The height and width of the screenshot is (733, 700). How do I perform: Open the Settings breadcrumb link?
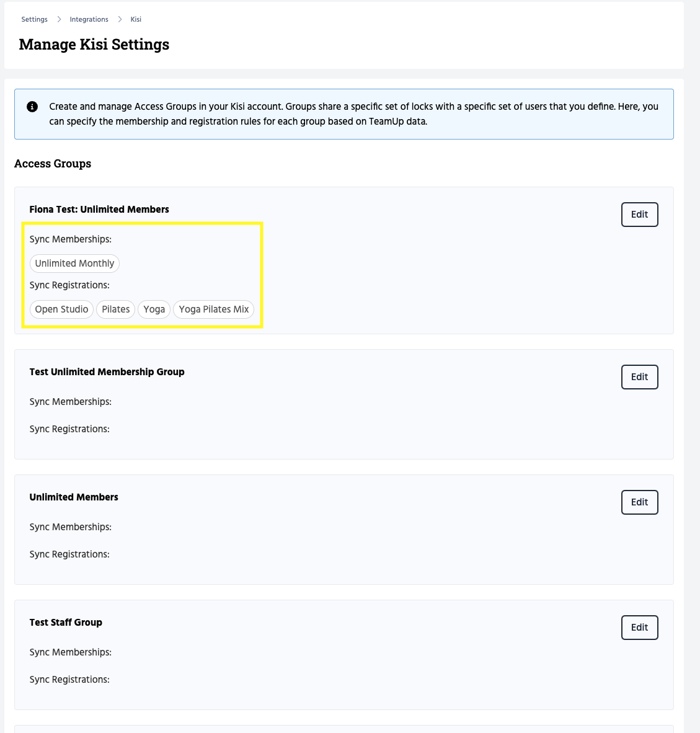[34, 19]
